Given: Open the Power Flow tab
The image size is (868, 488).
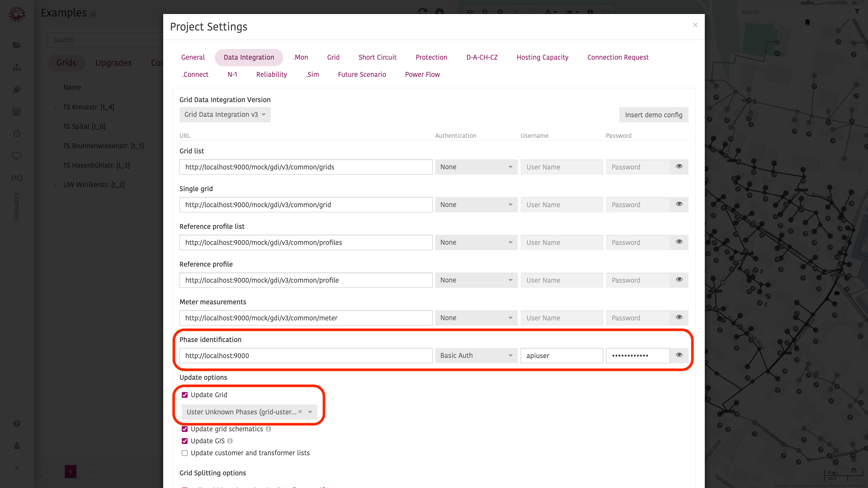Looking at the screenshot, I should click(422, 74).
